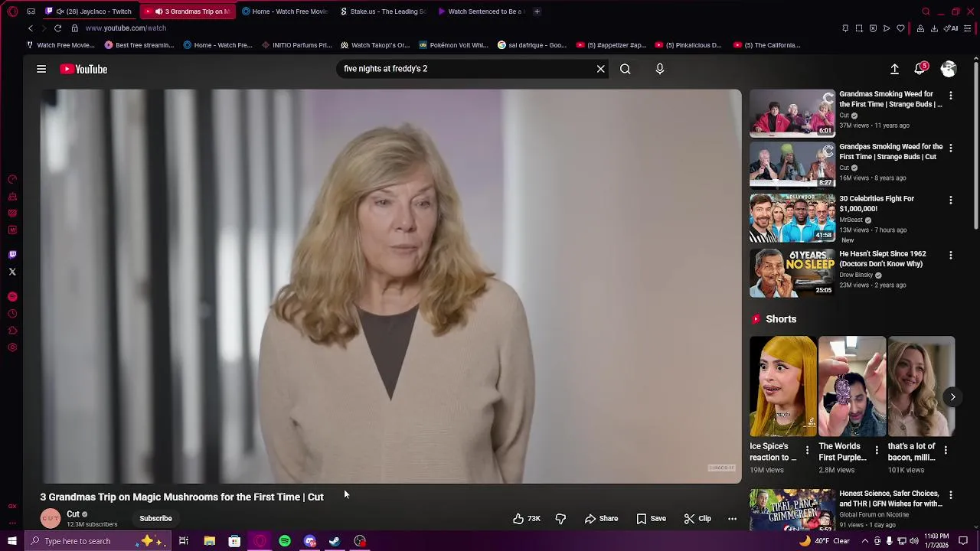Open File Explorer from the taskbar

209,541
